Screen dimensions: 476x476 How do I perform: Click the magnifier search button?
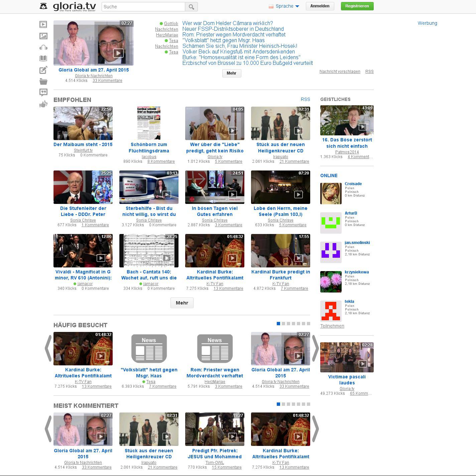[192, 7]
